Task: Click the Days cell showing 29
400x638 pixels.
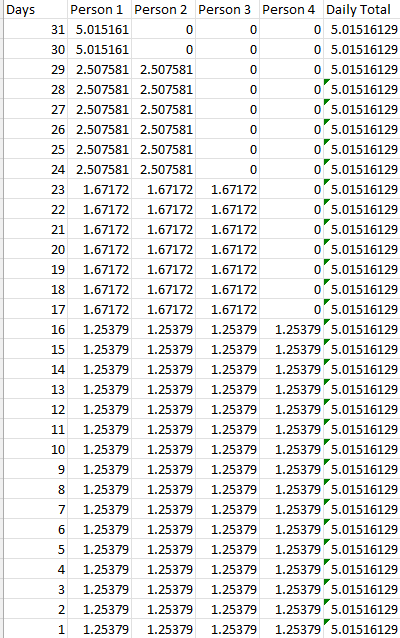Action: [x=35, y=69]
